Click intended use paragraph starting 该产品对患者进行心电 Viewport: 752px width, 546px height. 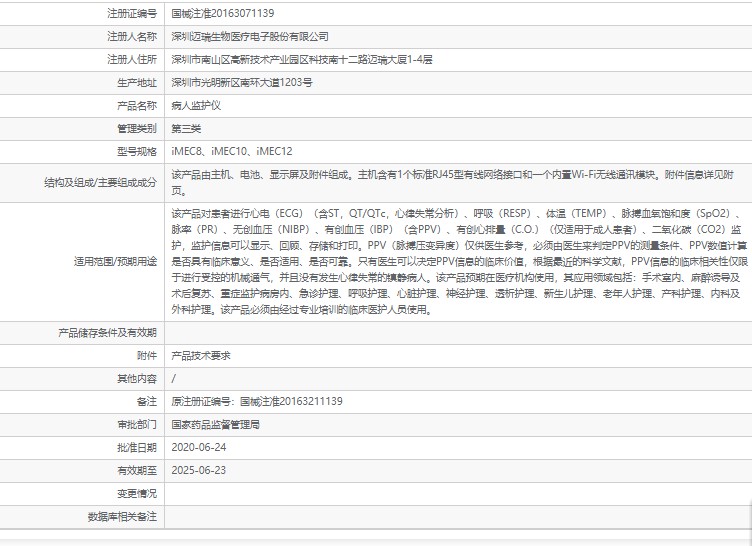point(459,262)
